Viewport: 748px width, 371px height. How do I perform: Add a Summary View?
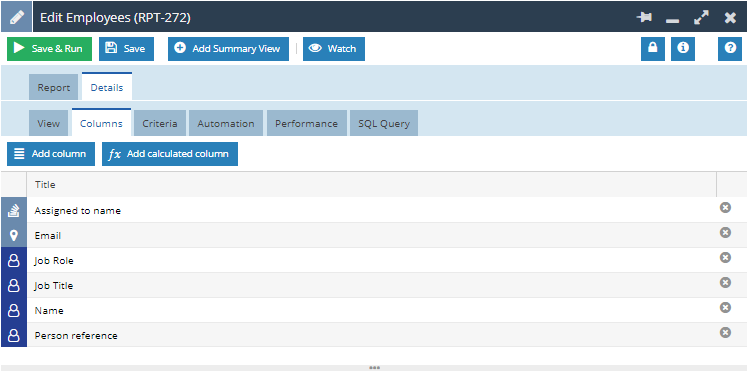coord(228,49)
